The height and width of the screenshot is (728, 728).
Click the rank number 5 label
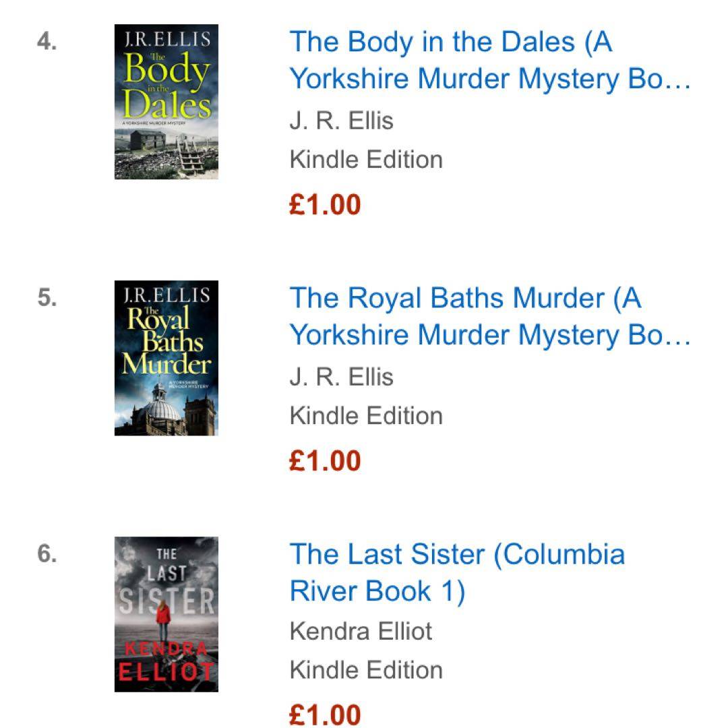click(47, 298)
